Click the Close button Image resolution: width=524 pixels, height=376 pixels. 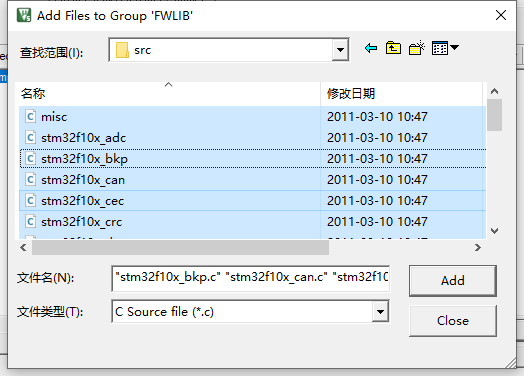453,321
